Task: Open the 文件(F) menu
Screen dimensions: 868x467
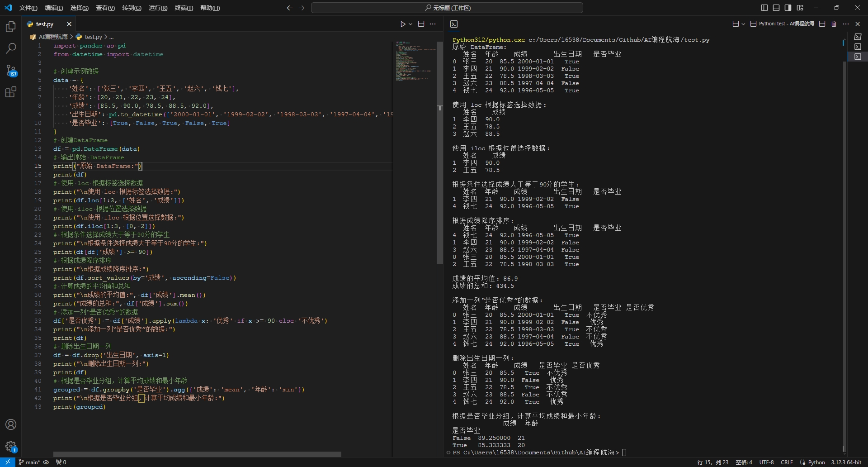Action: pos(28,8)
